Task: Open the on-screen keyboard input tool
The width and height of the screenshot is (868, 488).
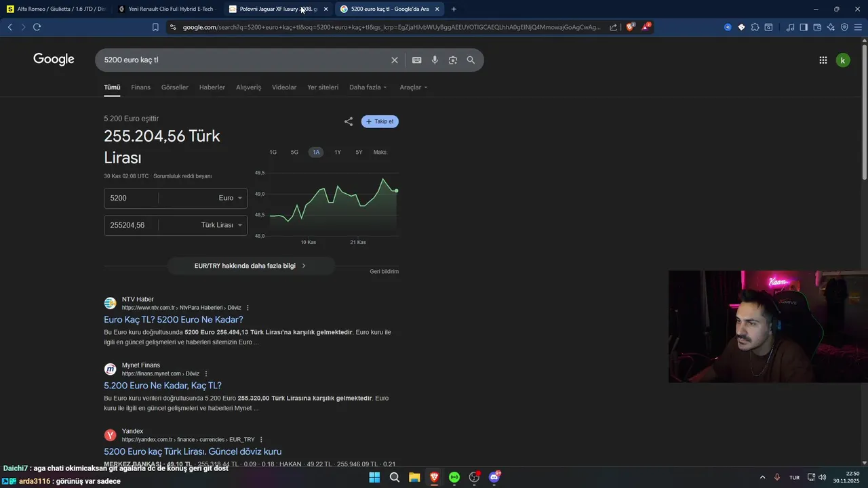Action: click(417, 60)
